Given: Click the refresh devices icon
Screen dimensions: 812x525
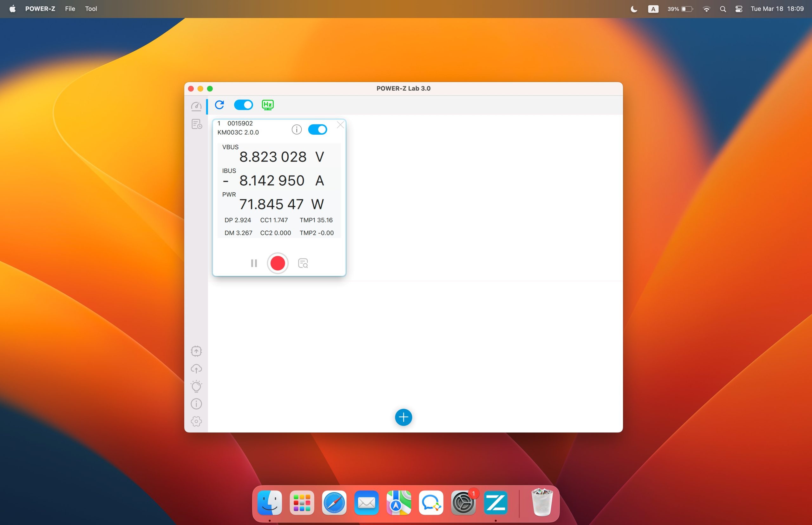Looking at the screenshot, I should point(219,105).
